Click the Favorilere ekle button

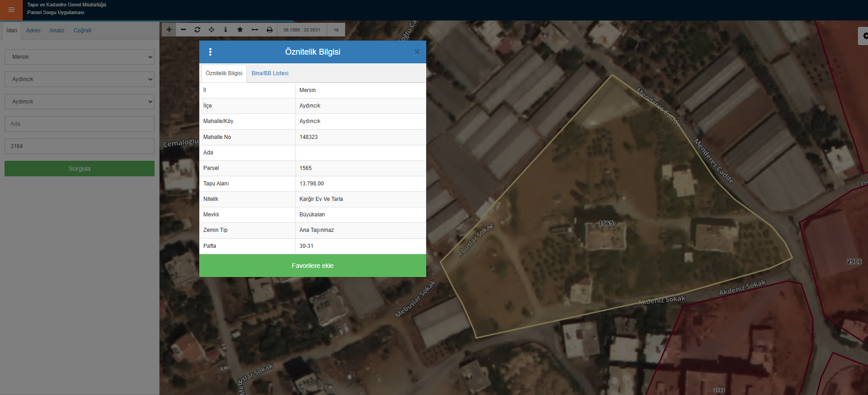point(313,266)
